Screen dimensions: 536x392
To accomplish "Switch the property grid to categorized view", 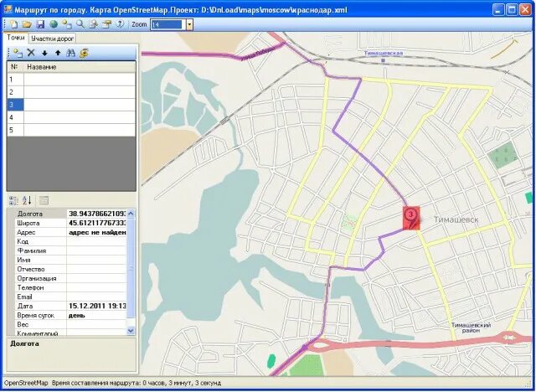I will 14,201.
